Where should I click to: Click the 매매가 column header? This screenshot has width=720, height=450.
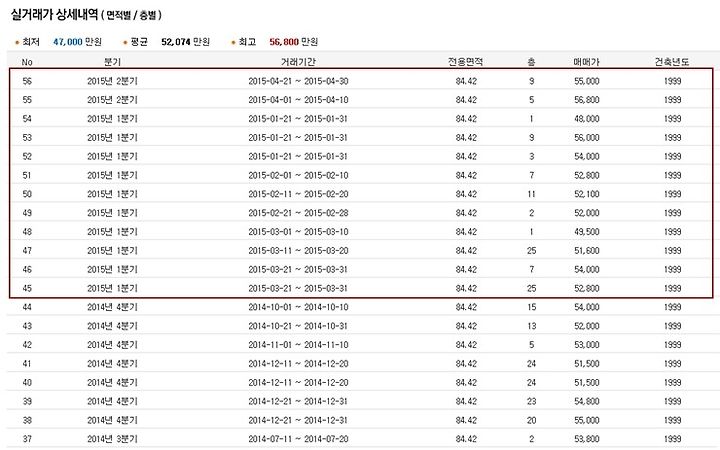coord(586,62)
